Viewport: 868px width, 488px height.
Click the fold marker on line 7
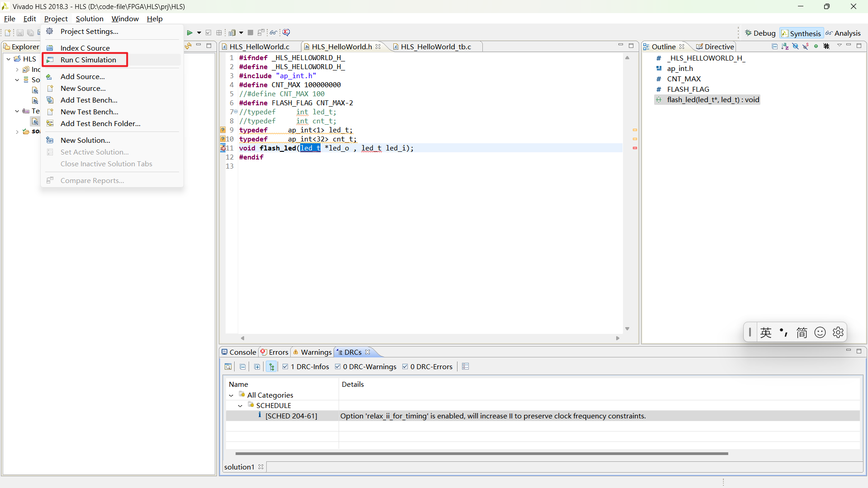(x=236, y=112)
